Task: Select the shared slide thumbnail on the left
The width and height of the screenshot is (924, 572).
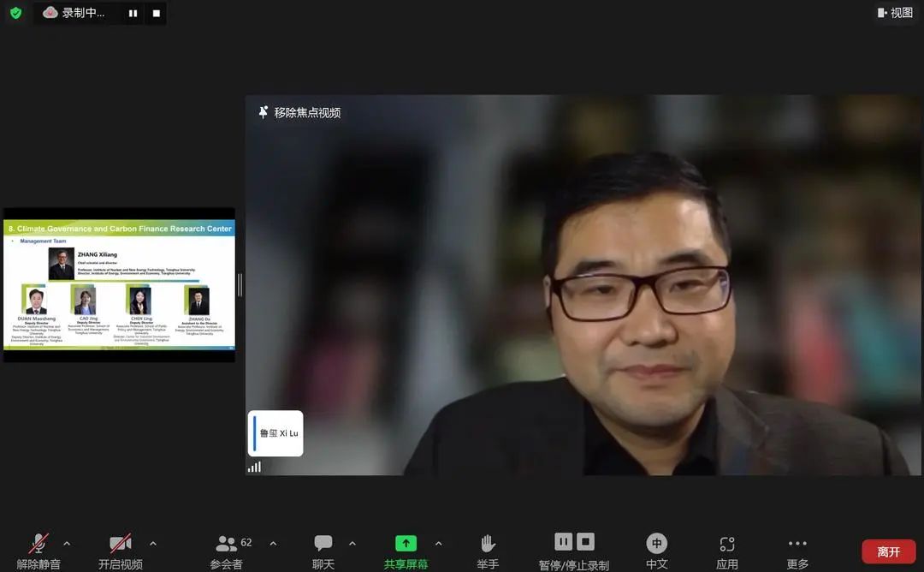Action: click(119, 285)
